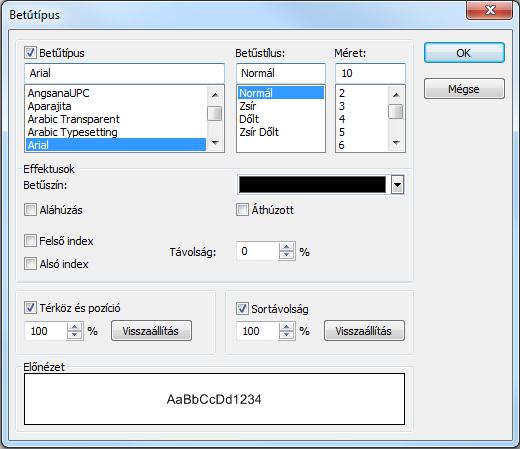Screen dimensions: 520x449
Task: Tick the Alsó index checkbox
Action: pyautogui.click(x=30, y=264)
